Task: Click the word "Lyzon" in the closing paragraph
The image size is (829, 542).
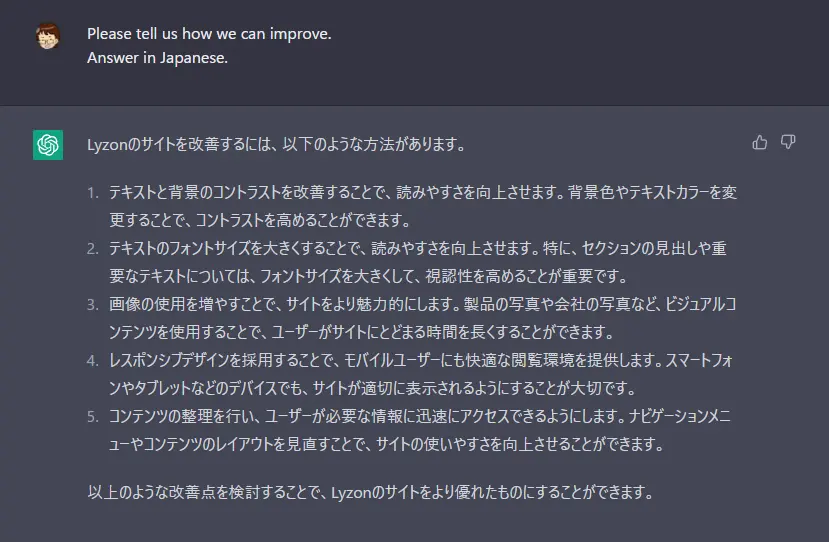Action: [x=352, y=493]
